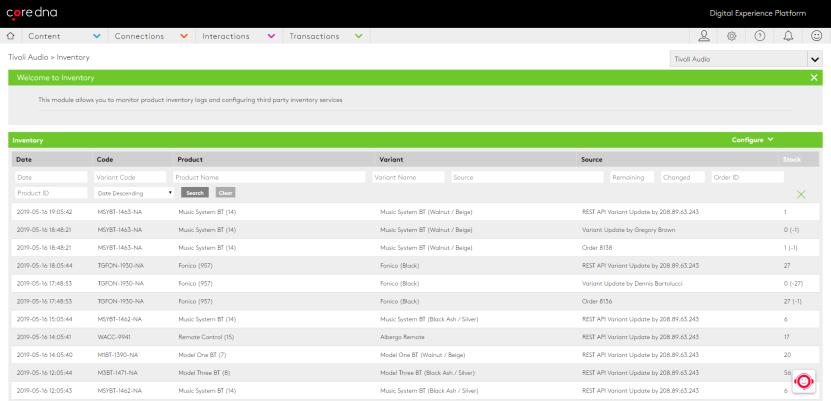Click date 2019-05-16 15:05:44
Screen dimensions: 831x401
point(45,319)
